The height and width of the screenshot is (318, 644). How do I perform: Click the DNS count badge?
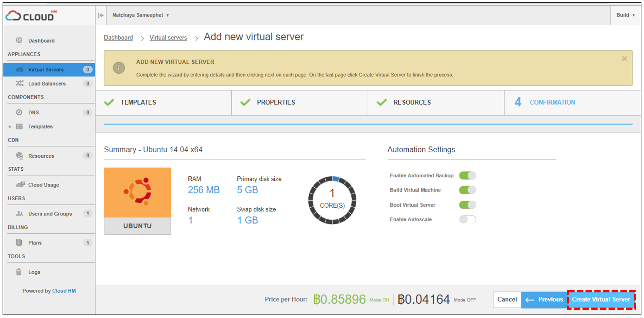[87, 113]
